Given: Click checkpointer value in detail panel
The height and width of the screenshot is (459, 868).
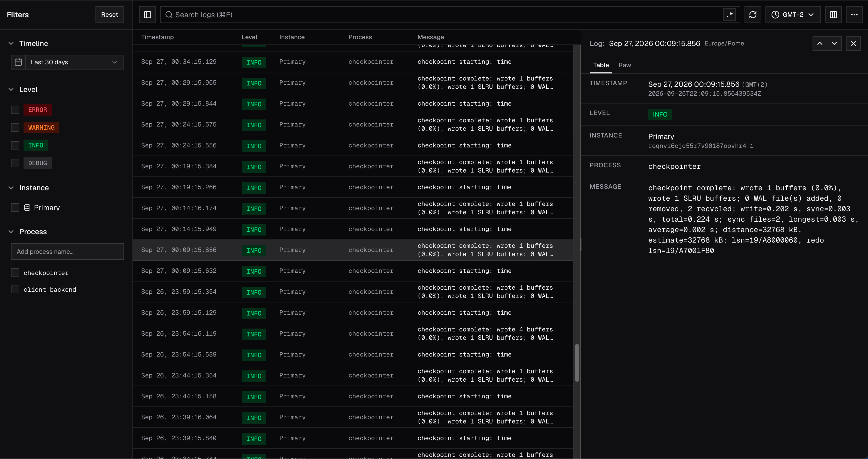Looking at the screenshot, I should (674, 166).
